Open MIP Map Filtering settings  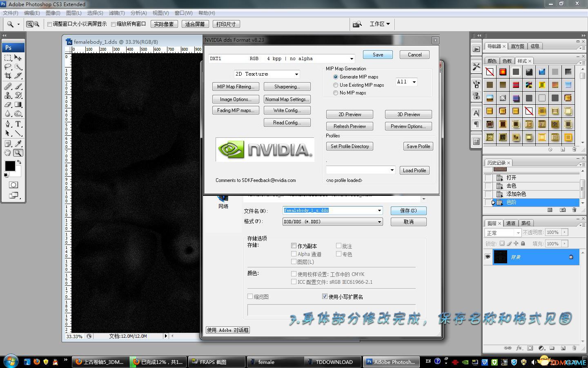(x=236, y=87)
